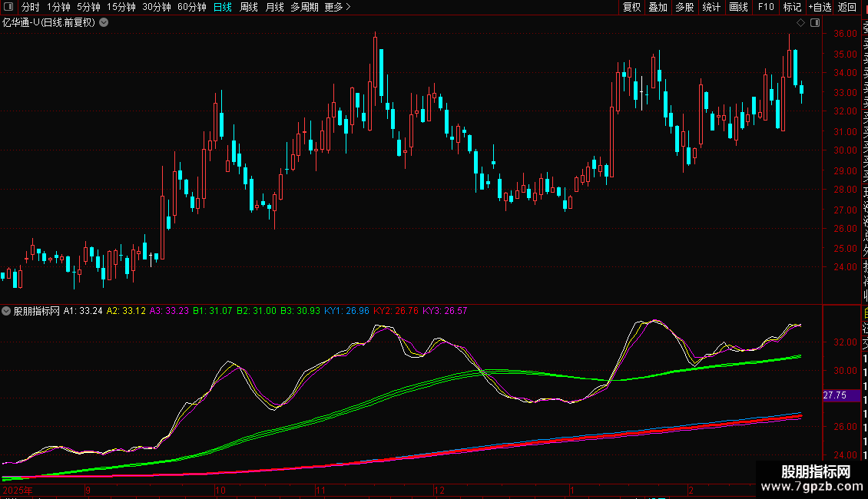Switch to 日线 daily period
Screen dimensions: 868x499
coord(223,7)
